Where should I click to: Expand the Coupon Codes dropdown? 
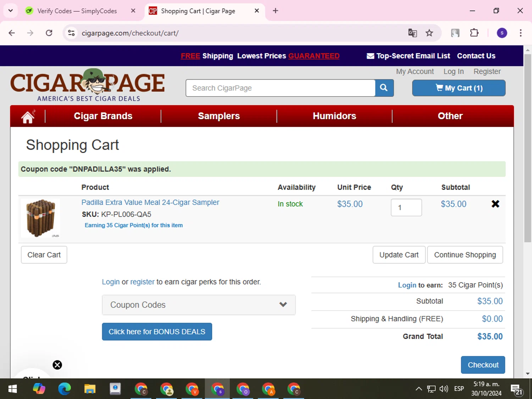tap(199, 305)
